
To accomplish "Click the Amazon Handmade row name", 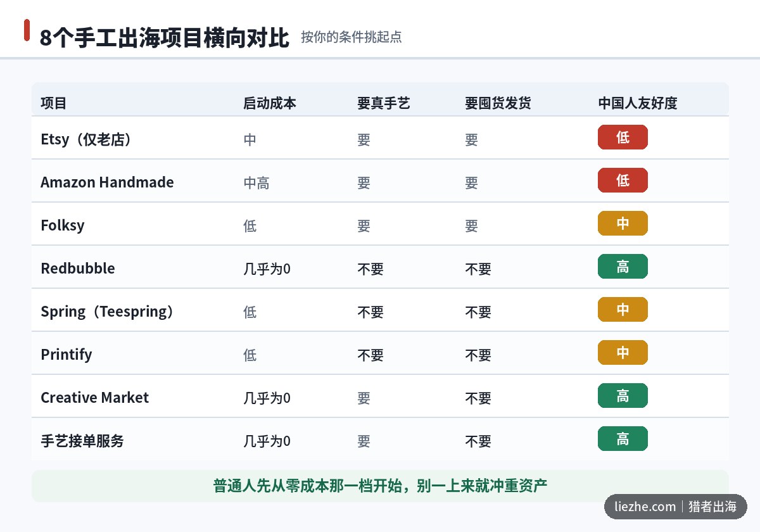I will pos(107,182).
